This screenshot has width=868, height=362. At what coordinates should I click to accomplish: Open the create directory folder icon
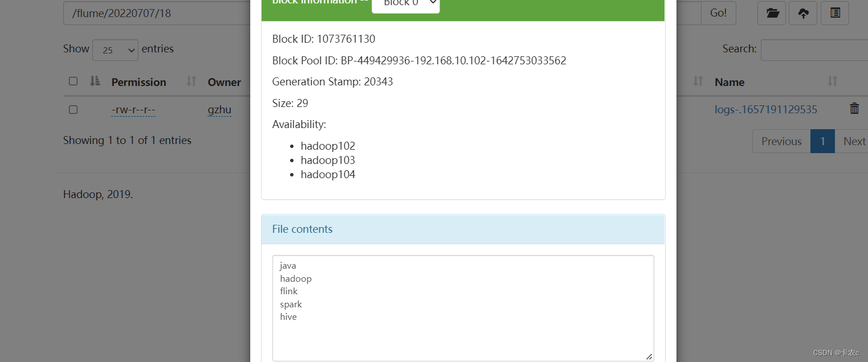click(772, 13)
